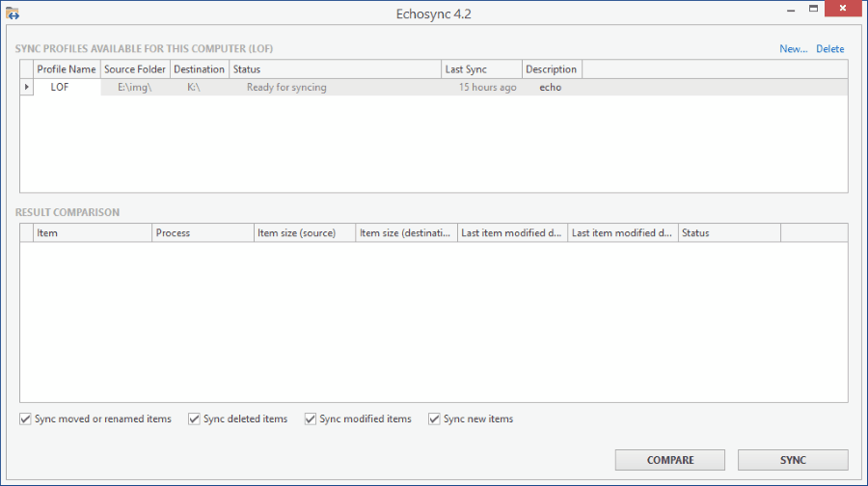Start the COMPARE operation
The width and height of the screenshot is (868, 486).
tap(670, 460)
